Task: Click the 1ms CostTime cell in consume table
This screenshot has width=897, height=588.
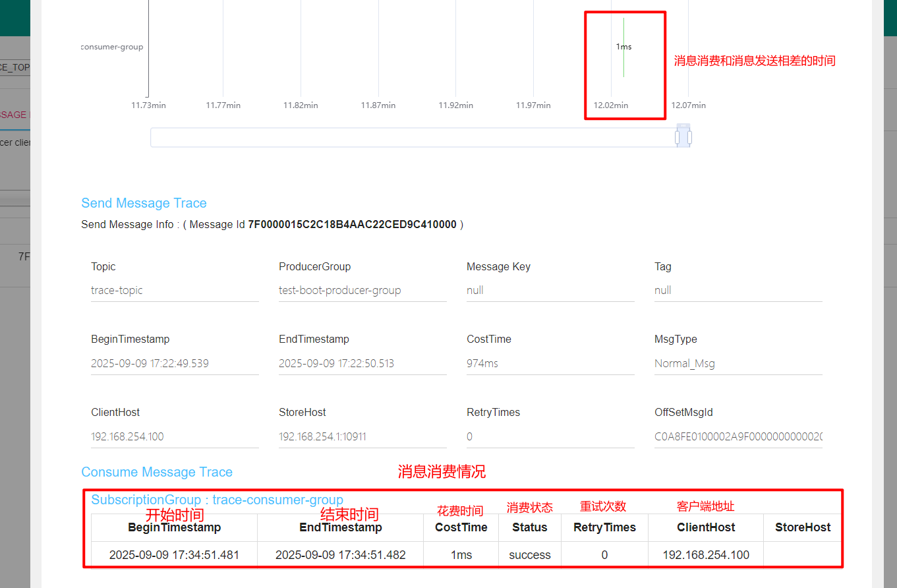Action: 461,555
